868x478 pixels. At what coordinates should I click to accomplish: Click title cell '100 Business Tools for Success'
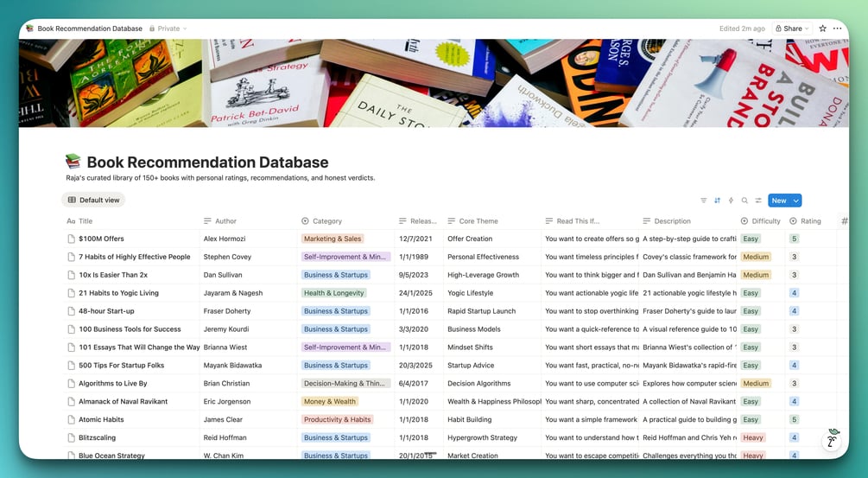point(130,329)
